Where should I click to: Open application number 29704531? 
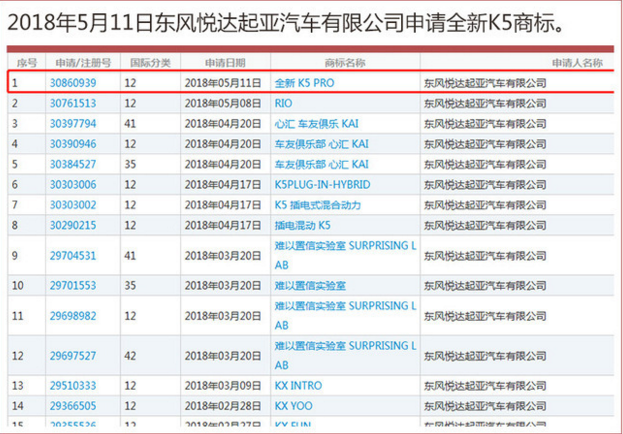(x=73, y=256)
